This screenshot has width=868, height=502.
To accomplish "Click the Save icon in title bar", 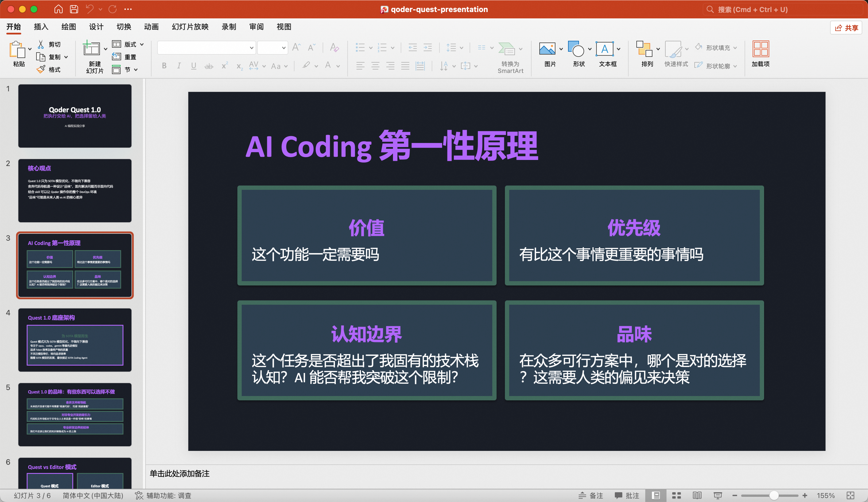I will point(74,9).
